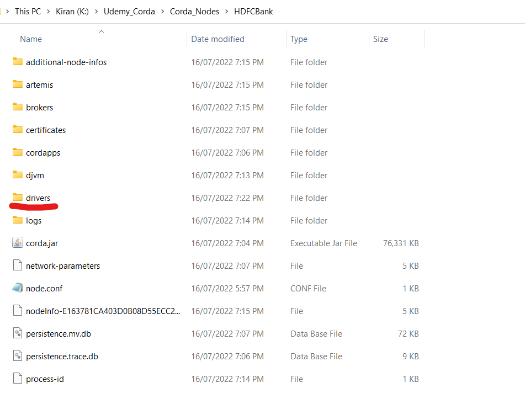Sort by Size column header
Viewport: 525px width, 420px height.
[380, 39]
